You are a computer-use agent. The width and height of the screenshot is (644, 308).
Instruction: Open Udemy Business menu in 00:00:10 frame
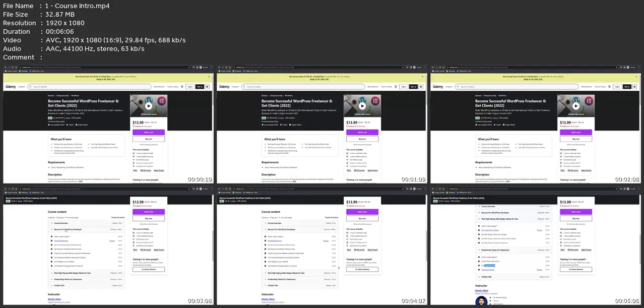159,87
